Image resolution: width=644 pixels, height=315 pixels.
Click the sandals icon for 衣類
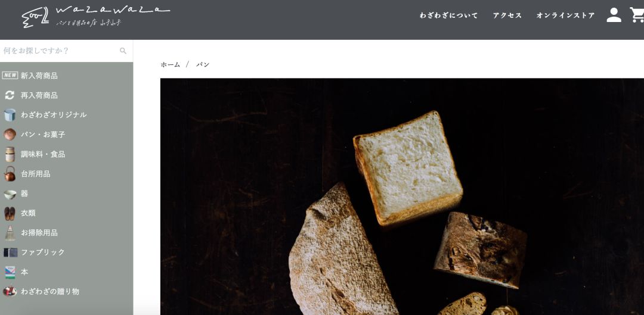[x=10, y=213]
